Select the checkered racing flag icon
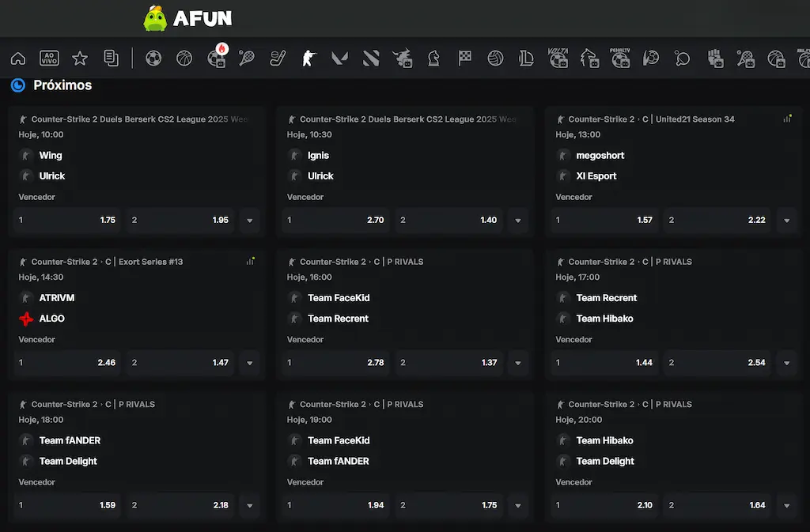Viewport: 810px width, 532px height. point(464,58)
